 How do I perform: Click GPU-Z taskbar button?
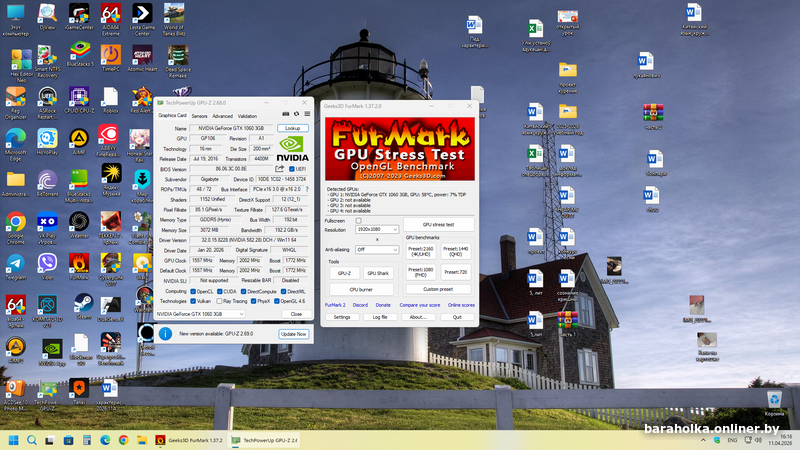[x=264, y=440]
